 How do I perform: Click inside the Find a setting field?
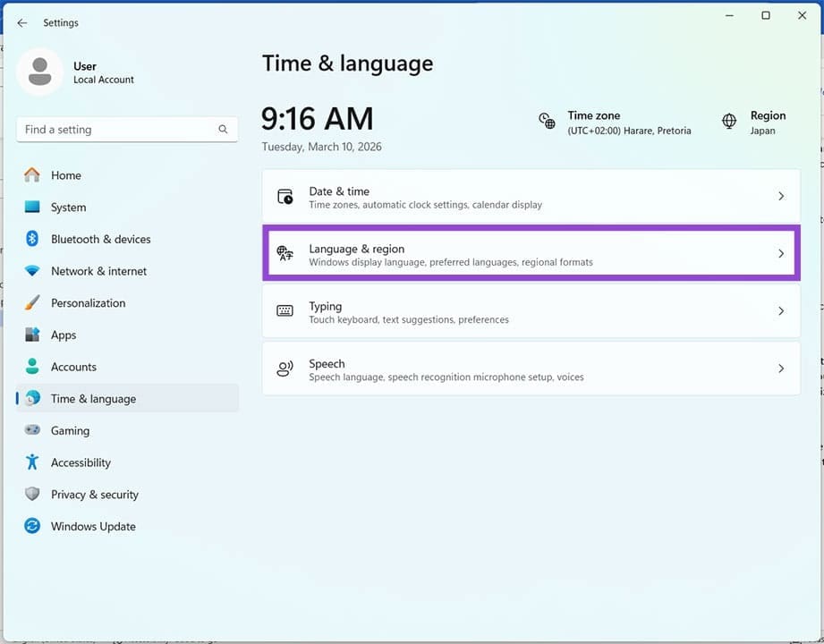coord(116,129)
